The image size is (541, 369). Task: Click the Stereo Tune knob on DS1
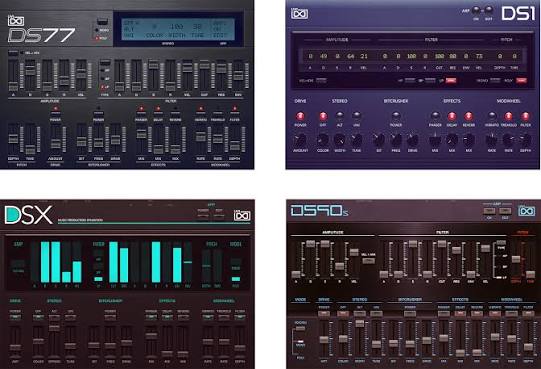pyautogui.click(x=356, y=140)
